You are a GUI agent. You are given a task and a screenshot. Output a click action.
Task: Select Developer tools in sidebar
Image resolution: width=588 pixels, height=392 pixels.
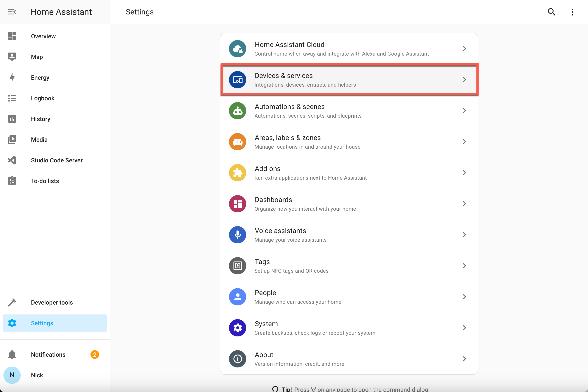pyautogui.click(x=52, y=302)
